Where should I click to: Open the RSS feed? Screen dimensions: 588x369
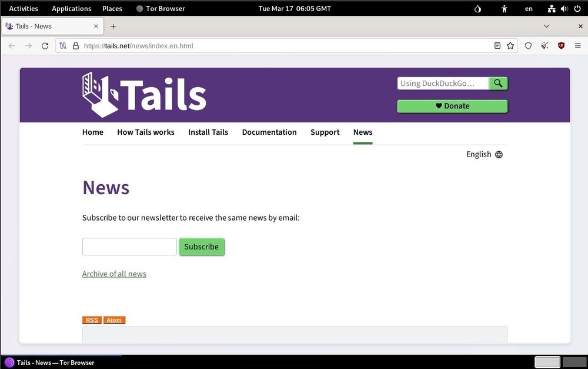point(91,320)
